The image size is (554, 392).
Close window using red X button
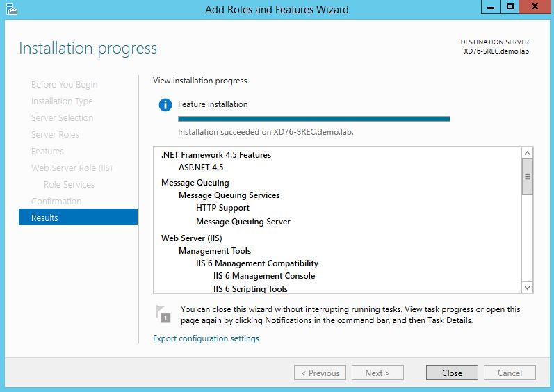[x=535, y=6]
